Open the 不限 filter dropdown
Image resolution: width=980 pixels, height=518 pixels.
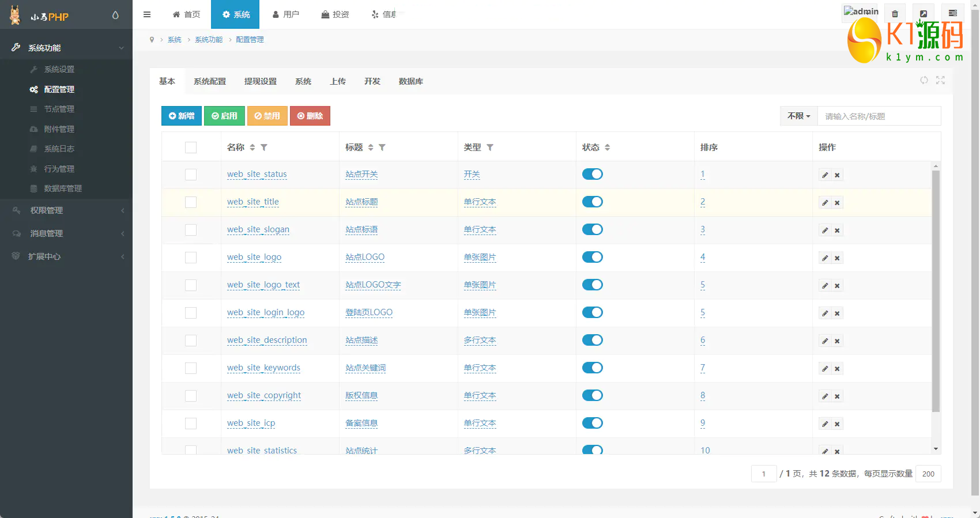tap(798, 116)
